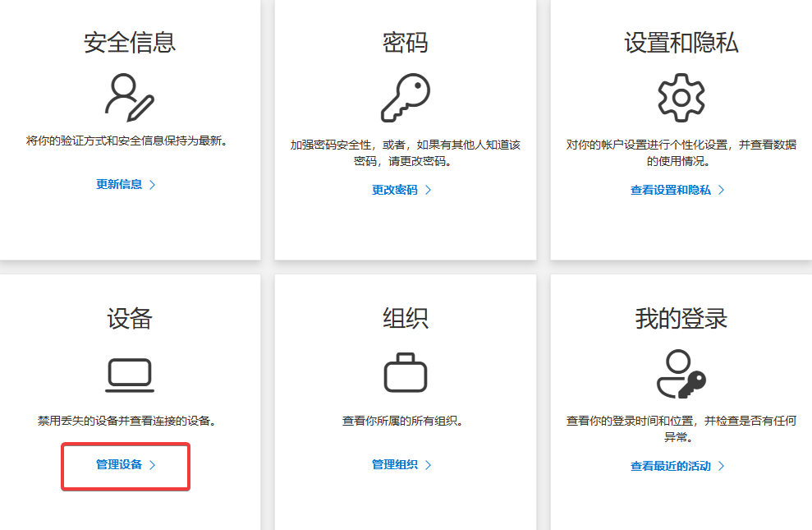Viewport: 812px width, 530px height.
Task: Click the chevron next to 更新信息
Action: pyautogui.click(x=150, y=184)
